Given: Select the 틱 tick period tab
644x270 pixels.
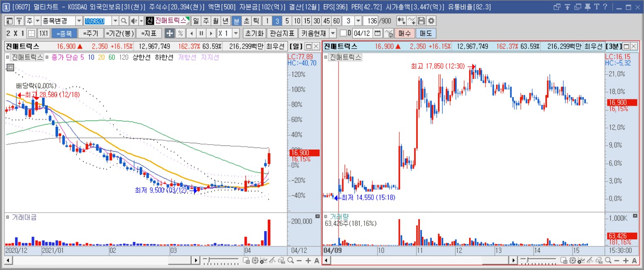Looking at the screenshot, I should point(256,21).
